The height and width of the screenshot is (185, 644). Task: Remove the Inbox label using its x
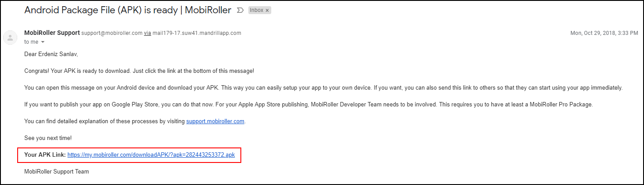tap(267, 10)
